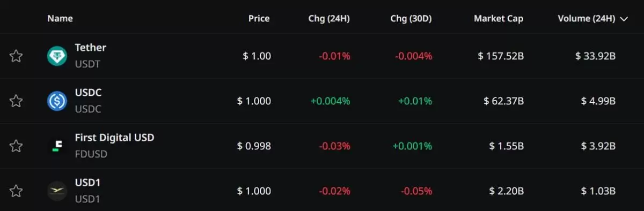Open the Tether name link

click(x=91, y=48)
